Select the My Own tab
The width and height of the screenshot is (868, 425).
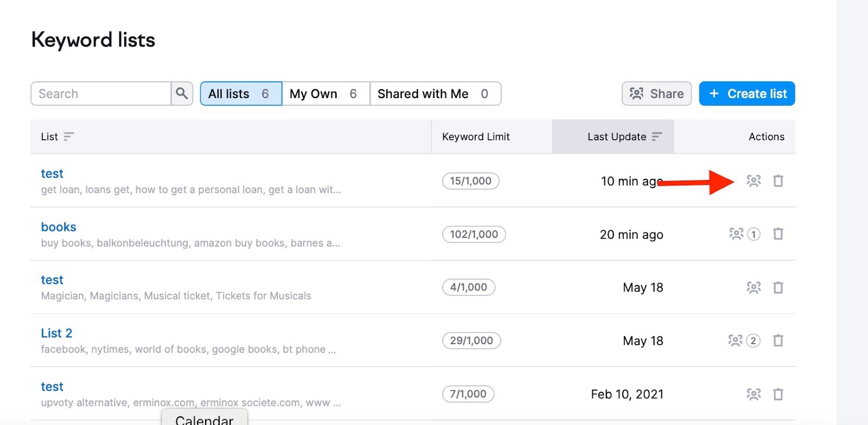click(x=325, y=94)
